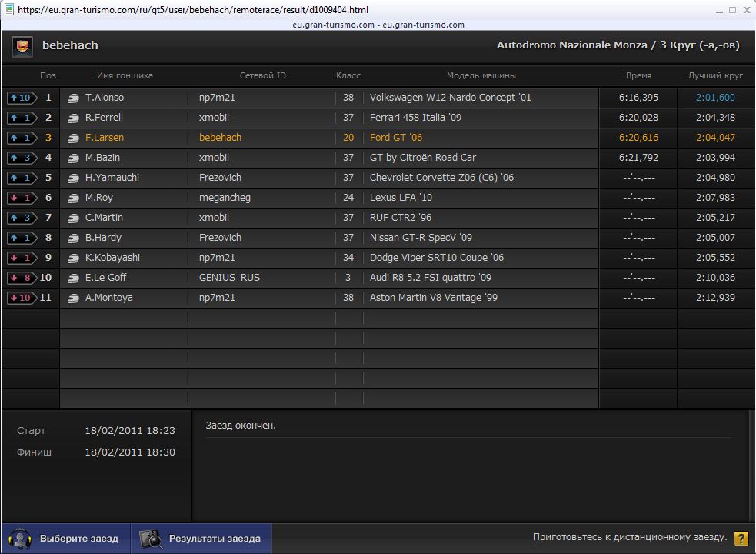756x554 pixels.
Task: Click the headset driver icon on Выберите заезд
Action: pos(20,539)
